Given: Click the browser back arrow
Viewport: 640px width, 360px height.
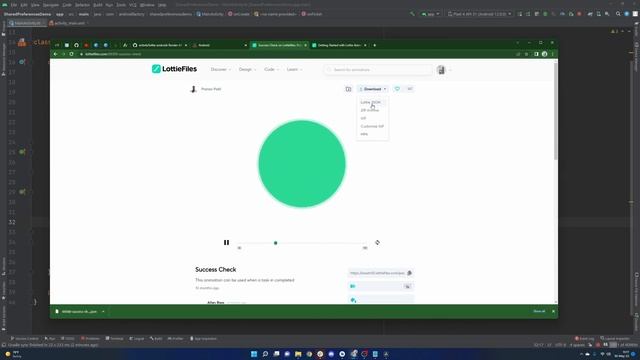Looking at the screenshot, I should coord(56,54).
